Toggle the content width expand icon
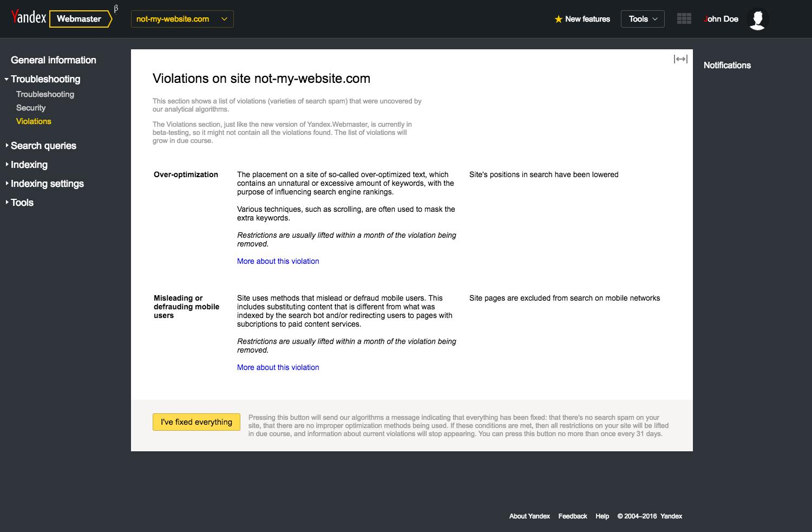The height and width of the screenshot is (532, 812). (680, 59)
